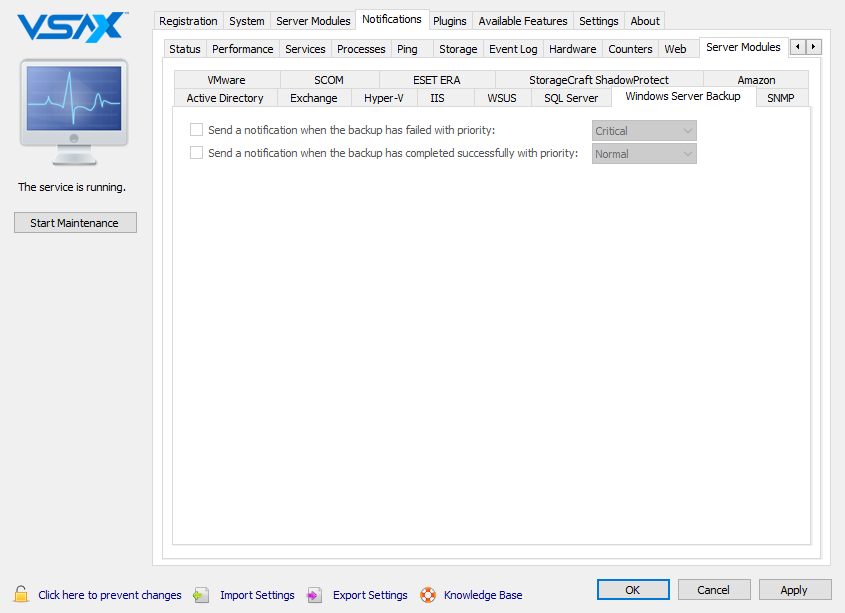Open the ESET ERA module tab

437,80
